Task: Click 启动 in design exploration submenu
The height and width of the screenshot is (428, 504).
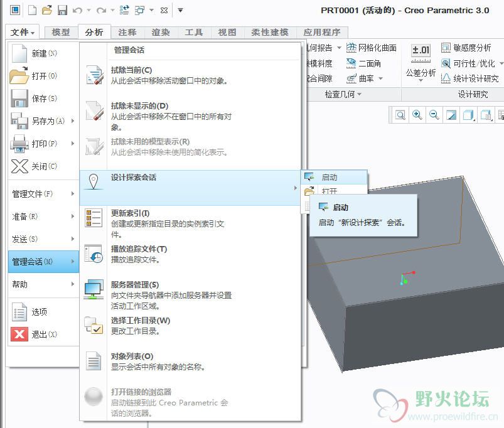Action: [334, 177]
